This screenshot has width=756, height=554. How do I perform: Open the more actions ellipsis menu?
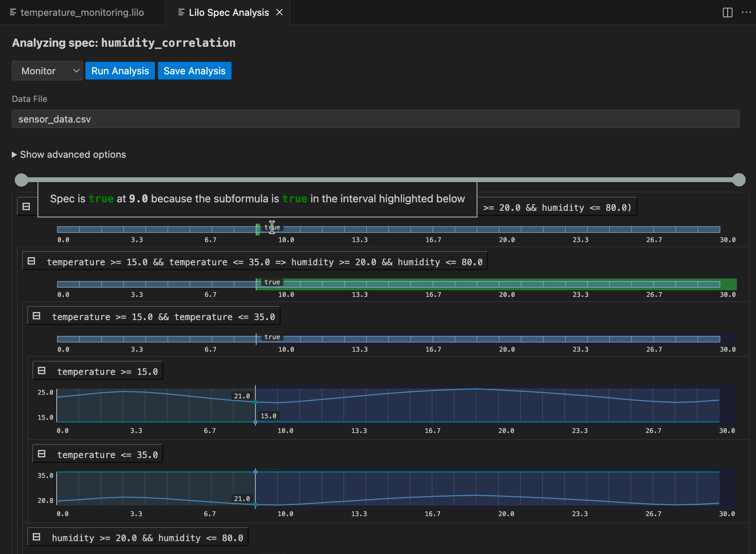(x=746, y=12)
